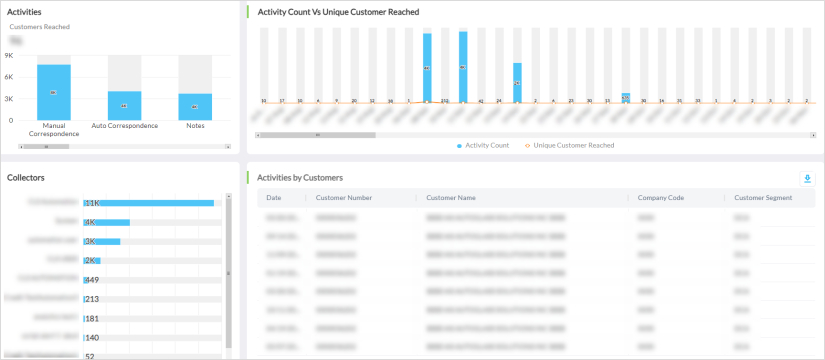Click the Manual Correspondence bar
This screenshot has width=825, height=360.
pos(54,92)
